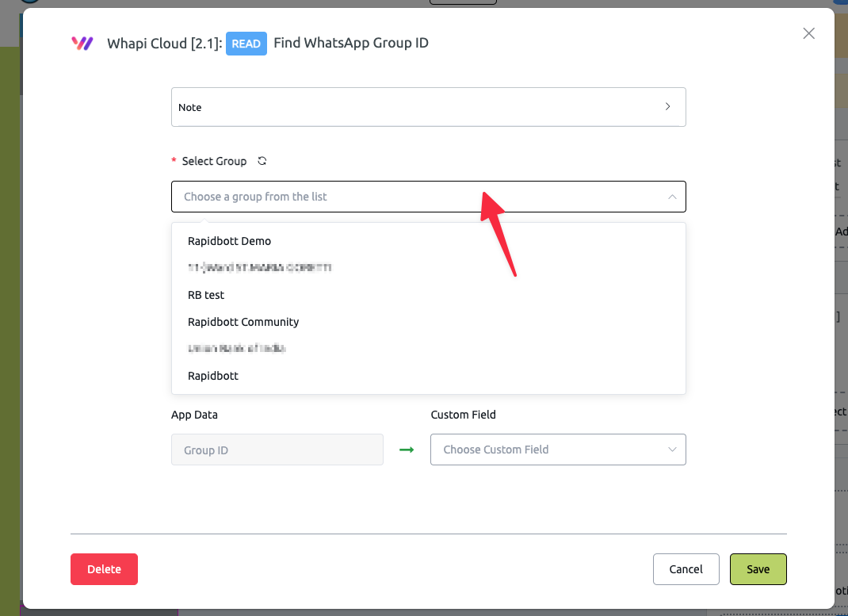Viewport: 848px width, 616px height.
Task: Save the WhatsApp group settings
Action: pos(758,569)
